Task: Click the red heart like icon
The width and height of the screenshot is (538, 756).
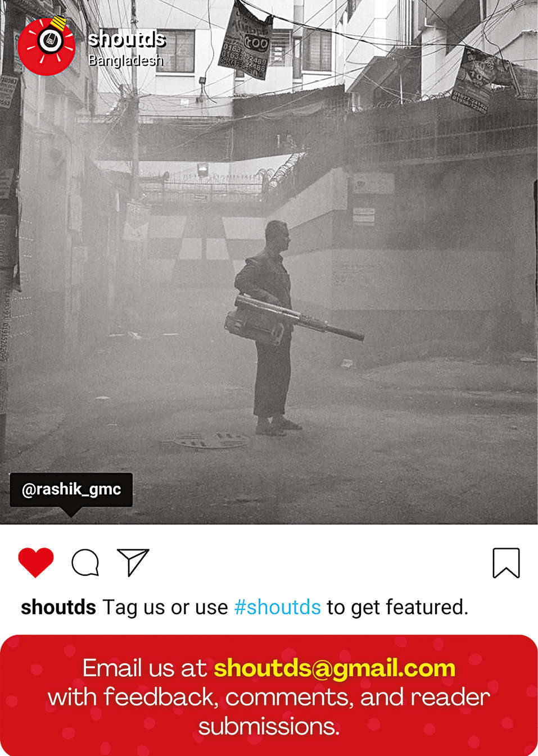Action: tap(36, 562)
